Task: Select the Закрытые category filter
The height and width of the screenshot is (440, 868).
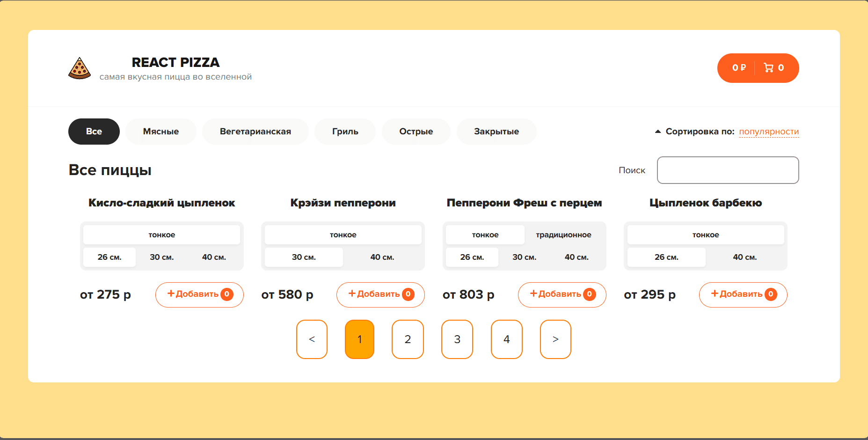Action: [496, 132]
